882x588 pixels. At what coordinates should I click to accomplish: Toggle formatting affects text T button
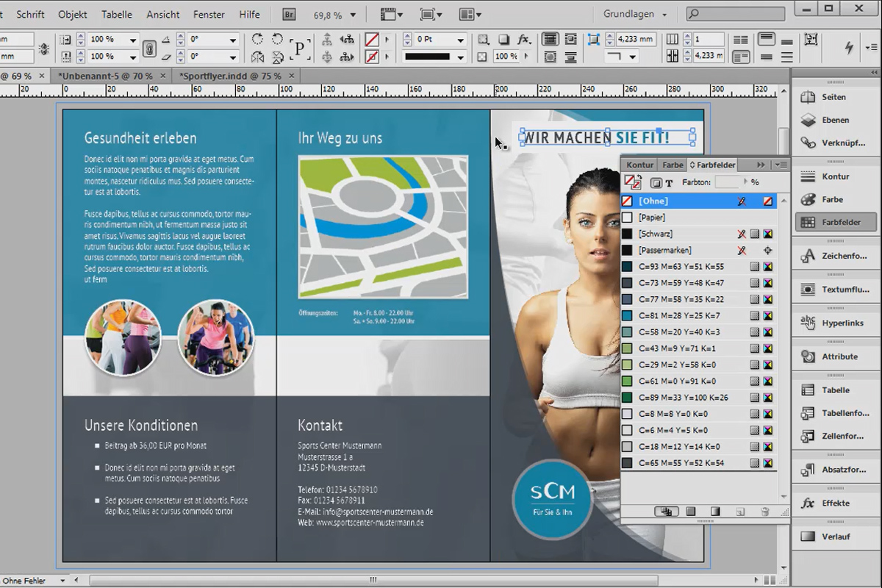(669, 182)
